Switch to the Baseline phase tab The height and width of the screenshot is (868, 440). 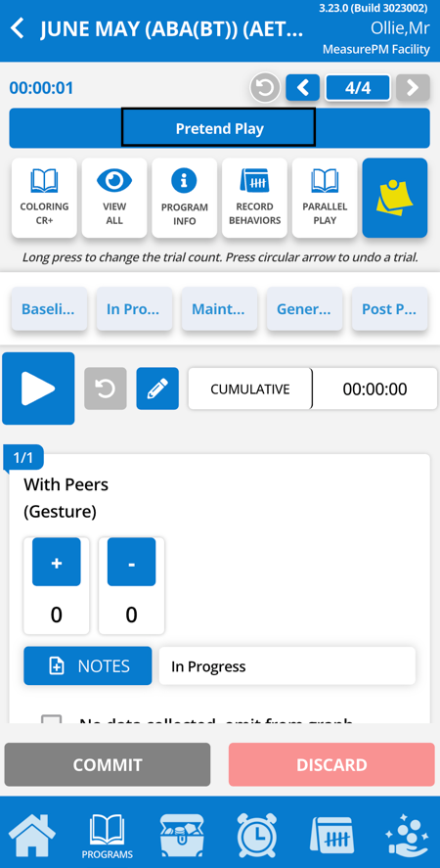(49, 309)
